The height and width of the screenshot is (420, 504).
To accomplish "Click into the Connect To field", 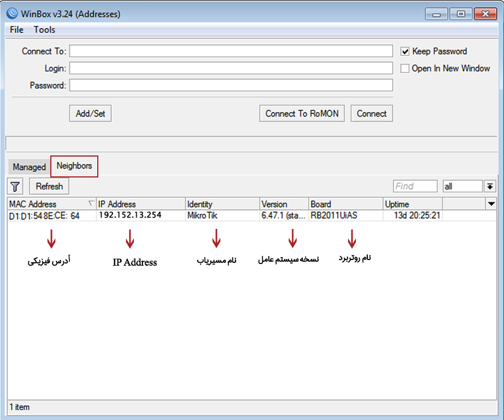I will tap(231, 51).
